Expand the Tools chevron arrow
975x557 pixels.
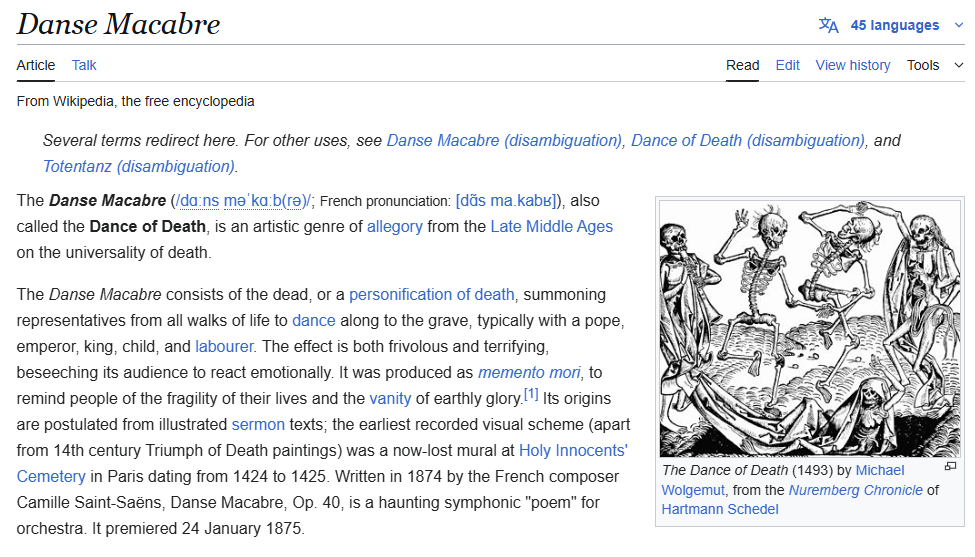click(x=958, y=65)
